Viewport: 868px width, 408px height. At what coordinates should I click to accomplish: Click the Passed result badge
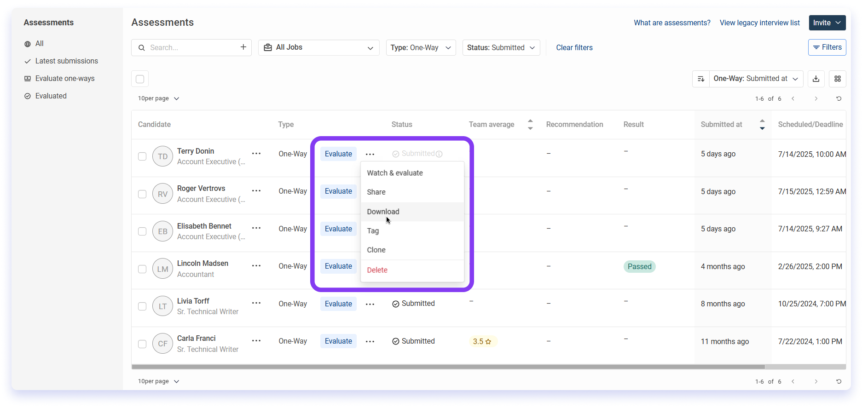click(x=639, y=267)
